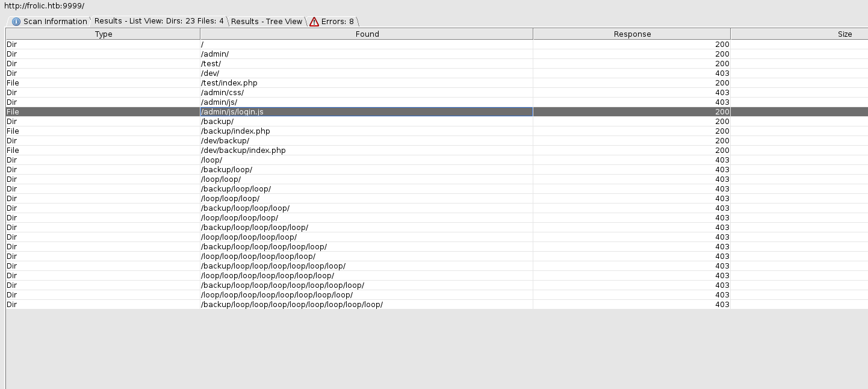
Task: Switch to Results - Tree View tab
Action: click(266, 22)
